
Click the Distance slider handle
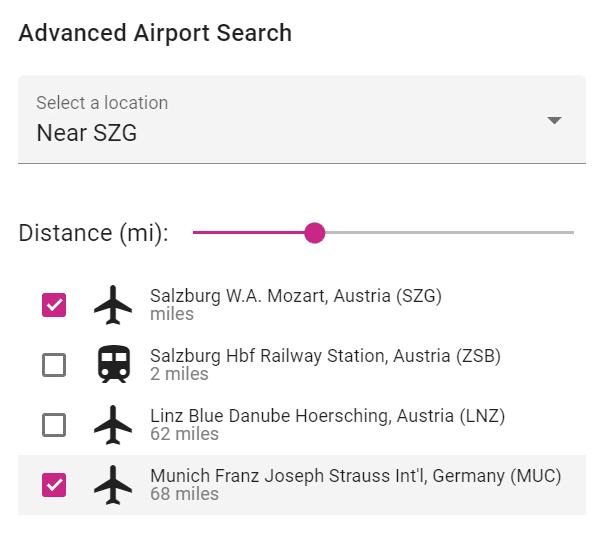[315, 233]
